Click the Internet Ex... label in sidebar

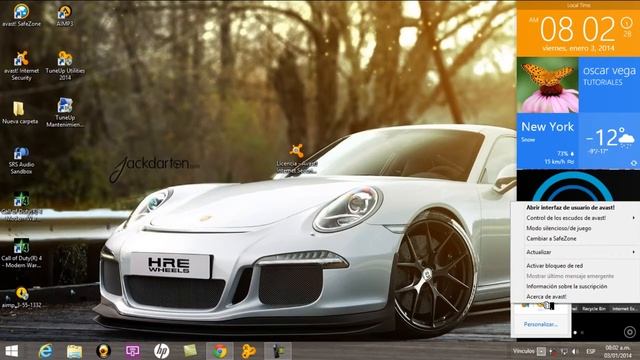pyautogui.click(x=624, y=309)
